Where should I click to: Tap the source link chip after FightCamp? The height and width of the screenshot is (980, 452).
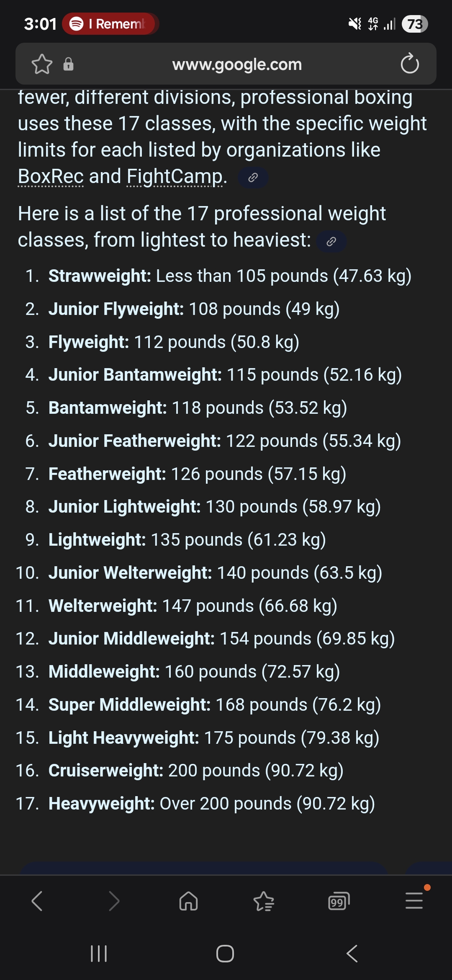pyautogui.click(x=253, y=178)
